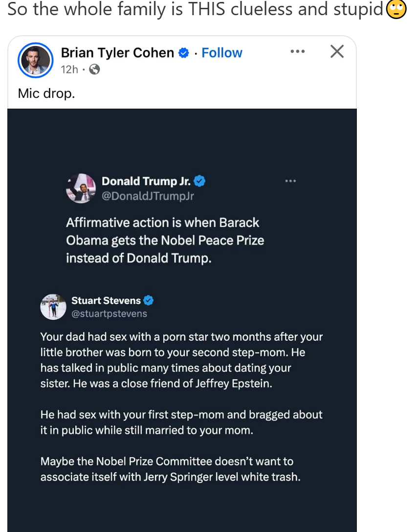Click the "Affirmative action" tweet text
417x532 pixels.
click(165, 240)
